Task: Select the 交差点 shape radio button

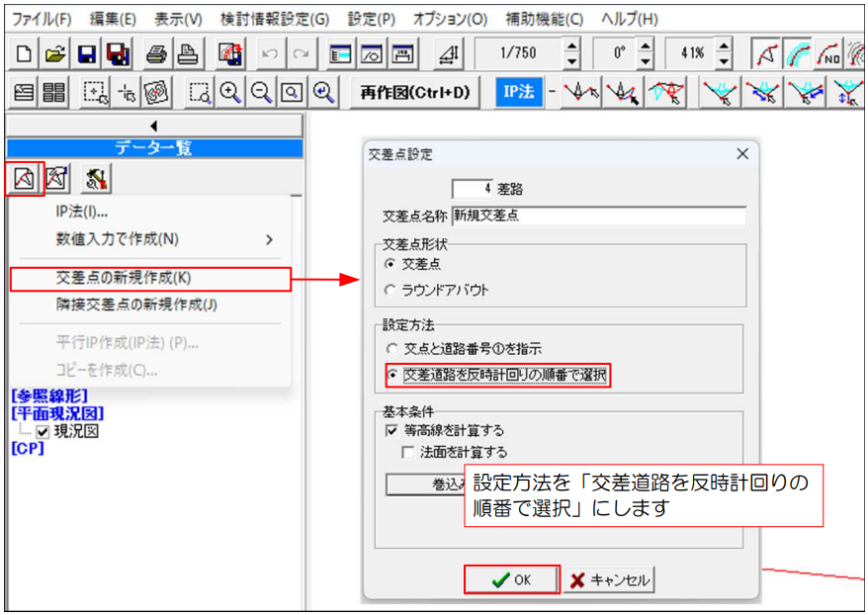Action: pyautogui.click(x=391, y=264)
